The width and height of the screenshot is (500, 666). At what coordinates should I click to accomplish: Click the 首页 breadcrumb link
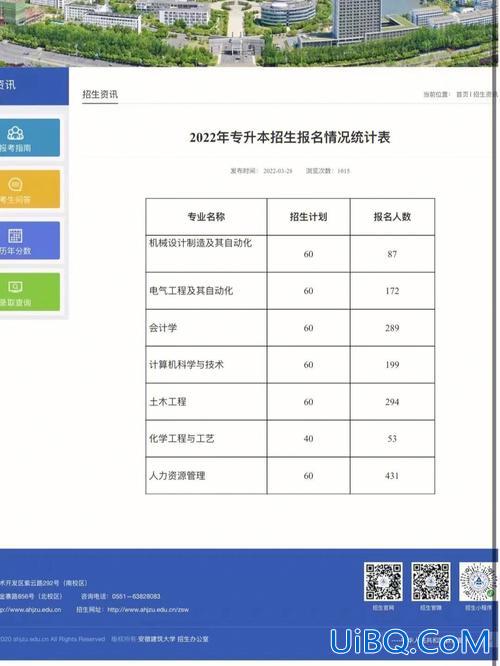coord(462,94)
